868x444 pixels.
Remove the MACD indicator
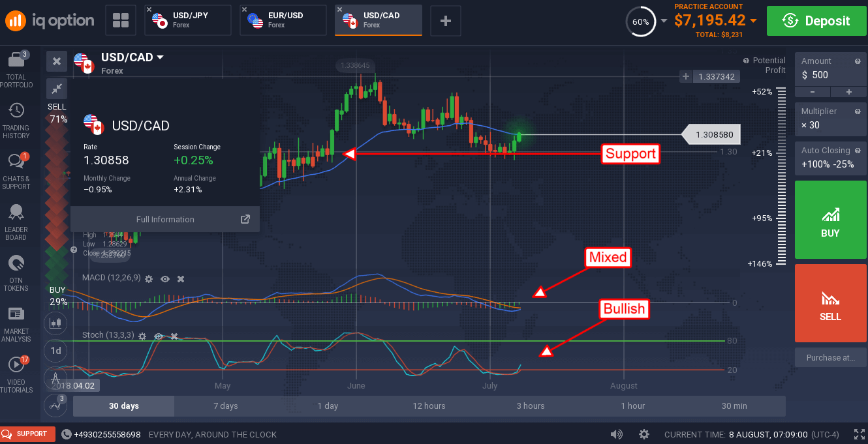[x=181, y=278]
